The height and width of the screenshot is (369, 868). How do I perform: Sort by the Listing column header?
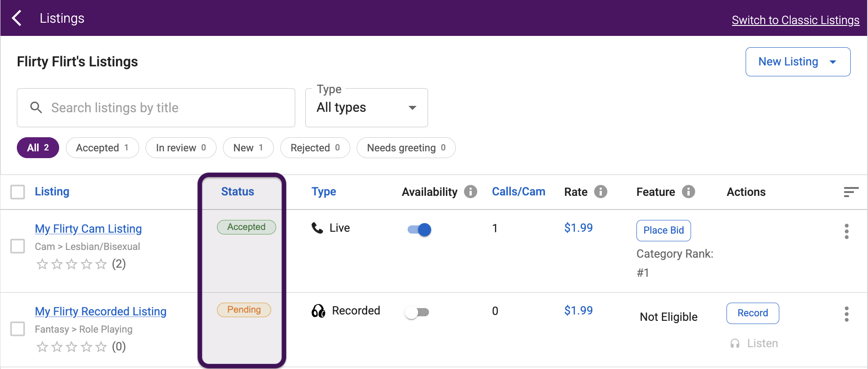click(x=52, y=192)
